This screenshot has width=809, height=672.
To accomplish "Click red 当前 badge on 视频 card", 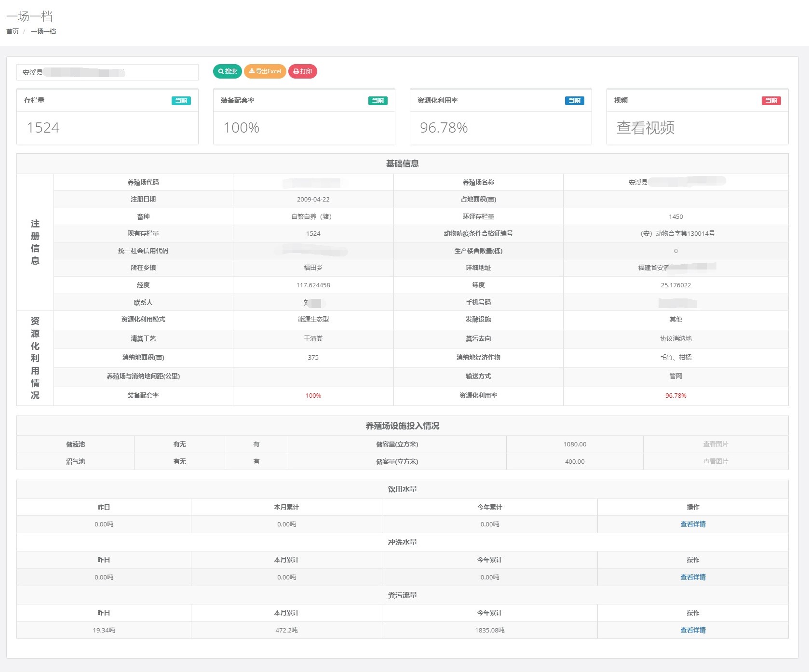I will 771,101.
